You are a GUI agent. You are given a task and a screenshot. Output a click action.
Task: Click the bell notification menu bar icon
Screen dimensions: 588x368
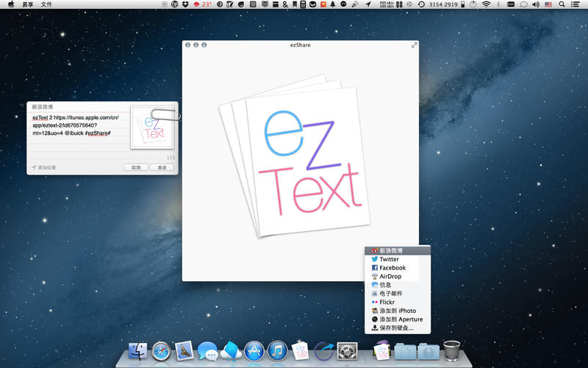coord(333,4)
